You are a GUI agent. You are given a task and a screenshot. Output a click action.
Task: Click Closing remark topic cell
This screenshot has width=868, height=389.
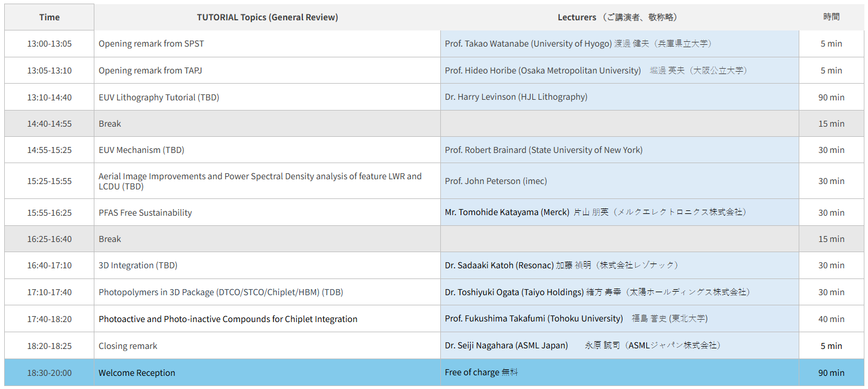click(x=128, y=346)
